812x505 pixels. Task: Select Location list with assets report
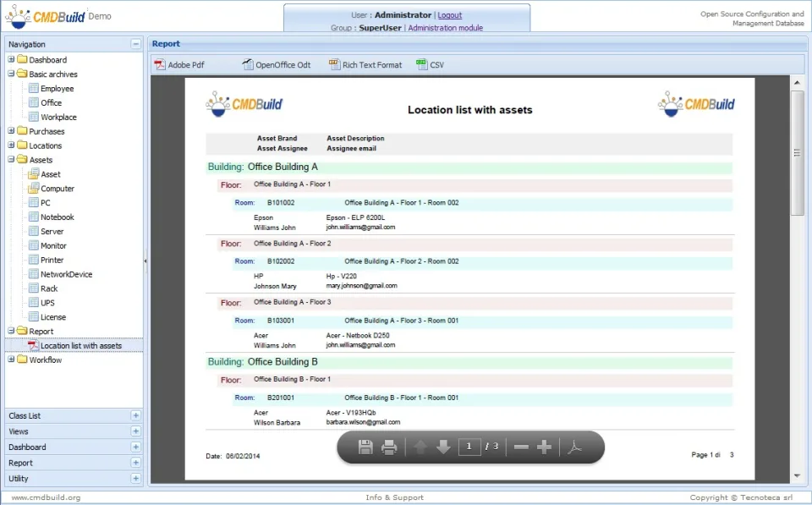[81, 345]
